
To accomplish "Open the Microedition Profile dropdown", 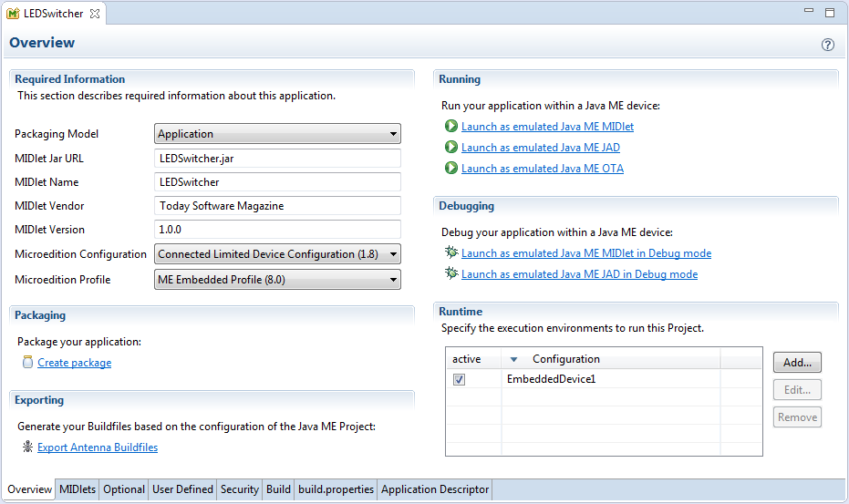I will click(277, 280).
